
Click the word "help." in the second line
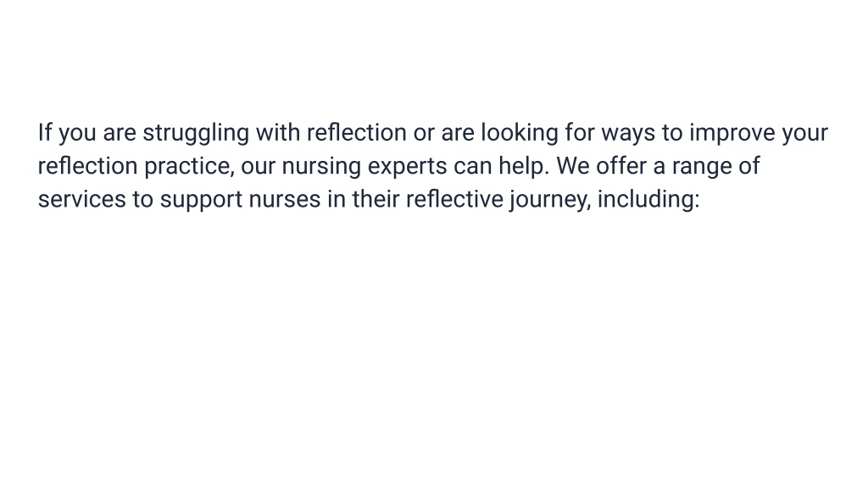[x=524, y=167]
